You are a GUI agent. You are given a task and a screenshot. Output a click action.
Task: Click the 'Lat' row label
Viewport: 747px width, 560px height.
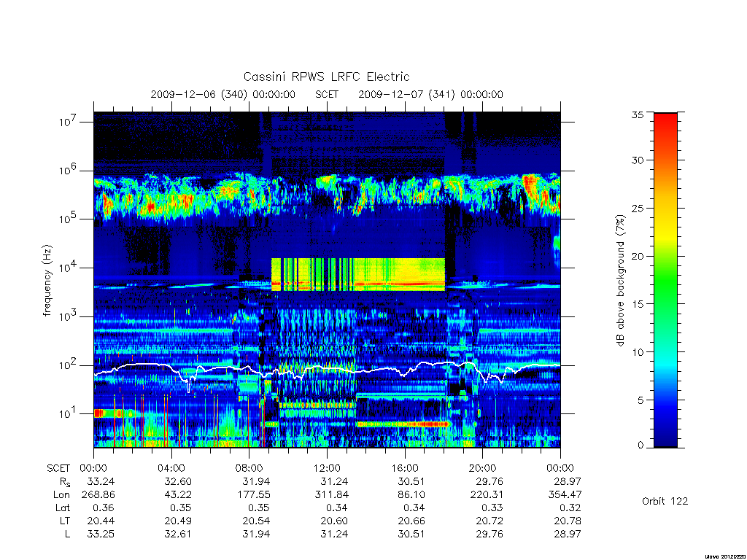(x=63, y=507)
